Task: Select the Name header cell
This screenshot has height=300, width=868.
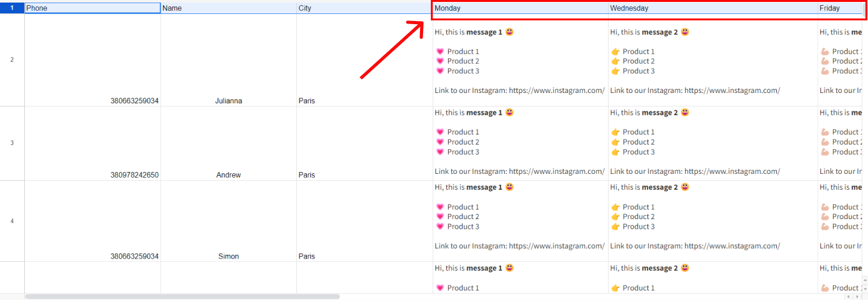Action: coord(228,8)
